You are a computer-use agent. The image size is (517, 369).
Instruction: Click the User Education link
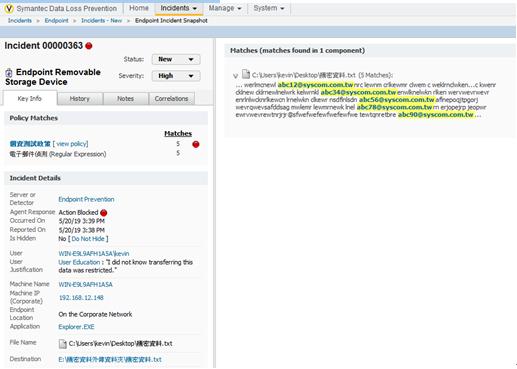click(79, 262)
